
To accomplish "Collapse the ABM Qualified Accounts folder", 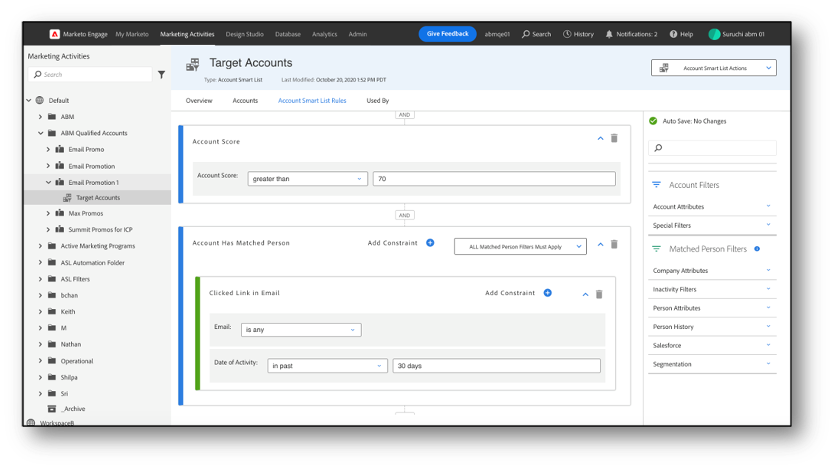I will coord(40,133).
